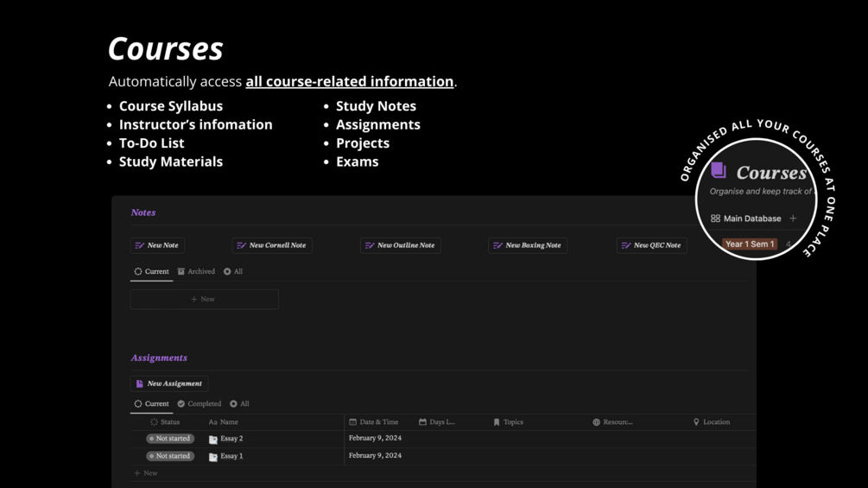The height and width of the screenshot is (488, 868).
Task: Open the Location column header menu
Action: coord(712,422)
